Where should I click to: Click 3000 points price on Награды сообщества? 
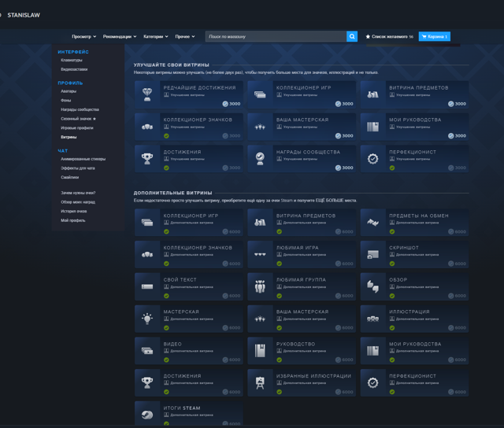(344, 168)
